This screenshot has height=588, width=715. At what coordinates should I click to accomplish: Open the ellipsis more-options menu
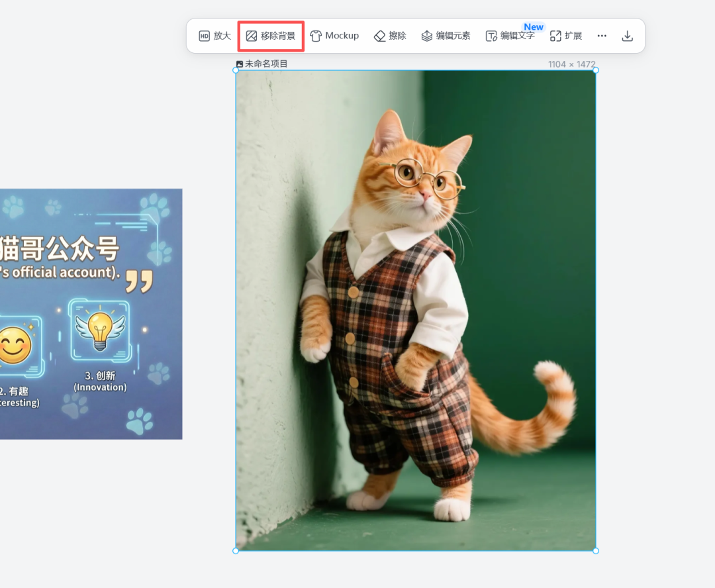(601, 36)
